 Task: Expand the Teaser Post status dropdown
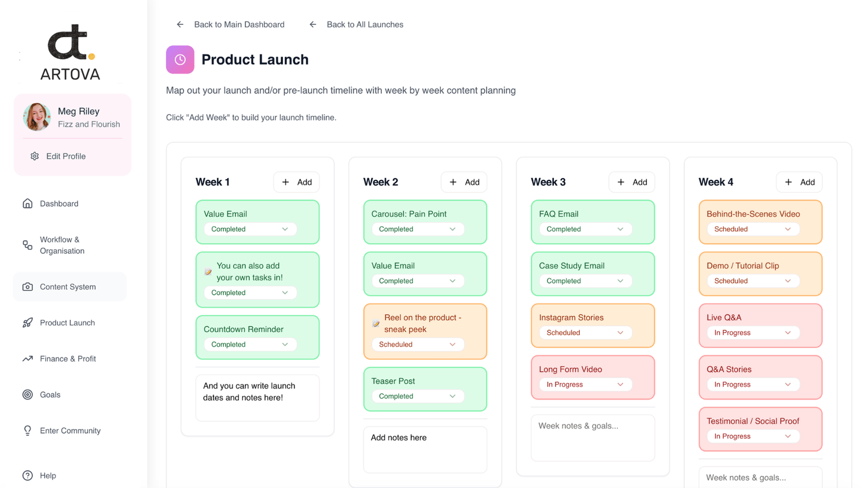pos(417,396)
